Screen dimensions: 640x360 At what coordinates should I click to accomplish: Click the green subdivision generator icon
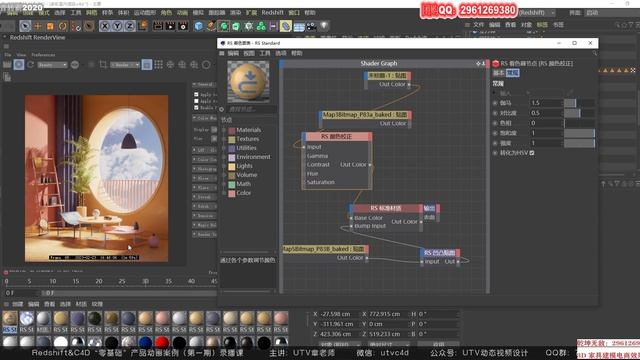tap(224, 26)
